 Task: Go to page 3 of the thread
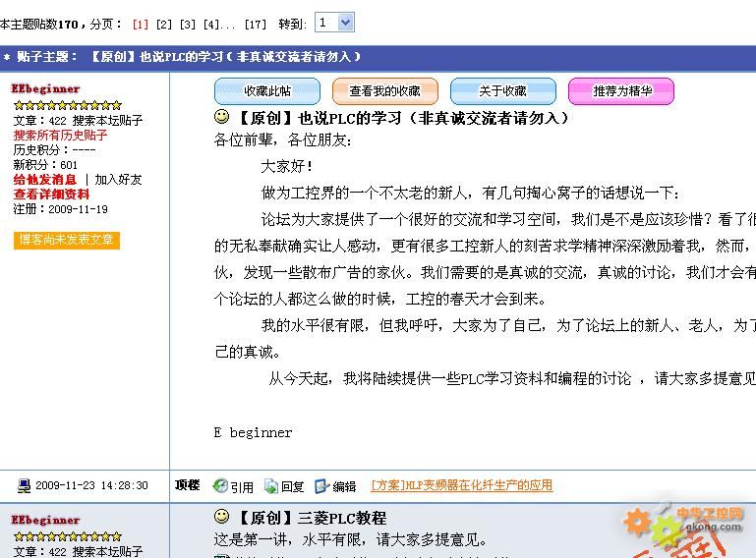[x=187, y=24]
